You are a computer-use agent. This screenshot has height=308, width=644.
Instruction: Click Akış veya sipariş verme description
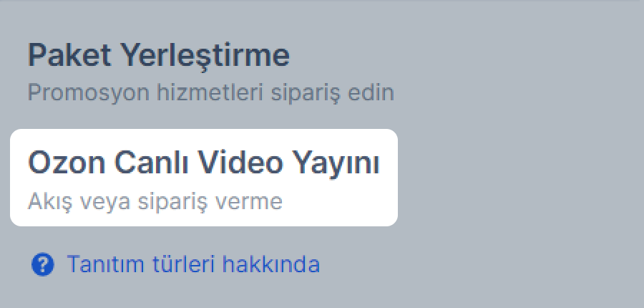[155, 202]
